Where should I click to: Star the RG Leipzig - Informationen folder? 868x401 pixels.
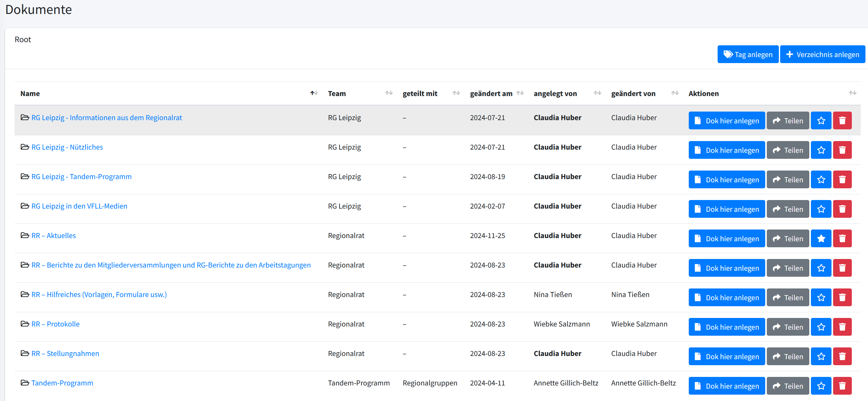coord(821,120)
